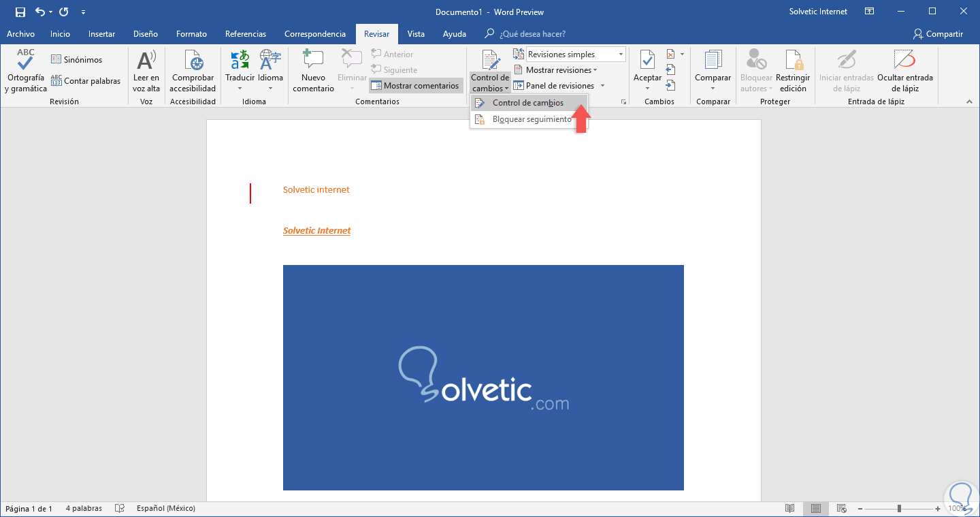Viewport: 980px width, 517px height.
Task: Select the Formato tab
Action: click(x=191, y=34)
